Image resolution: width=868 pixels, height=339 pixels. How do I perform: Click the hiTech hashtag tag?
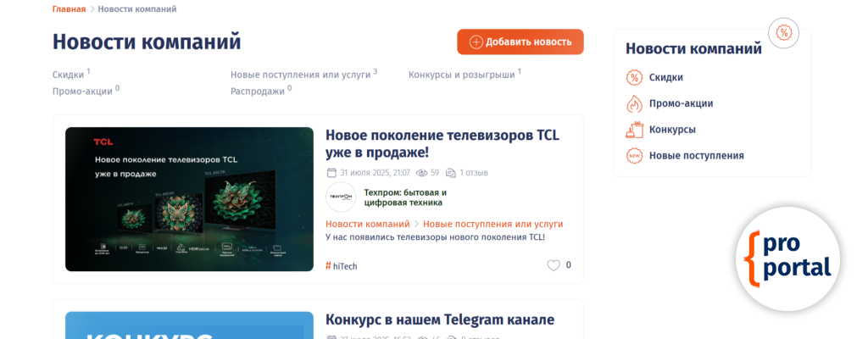point(342,266)
